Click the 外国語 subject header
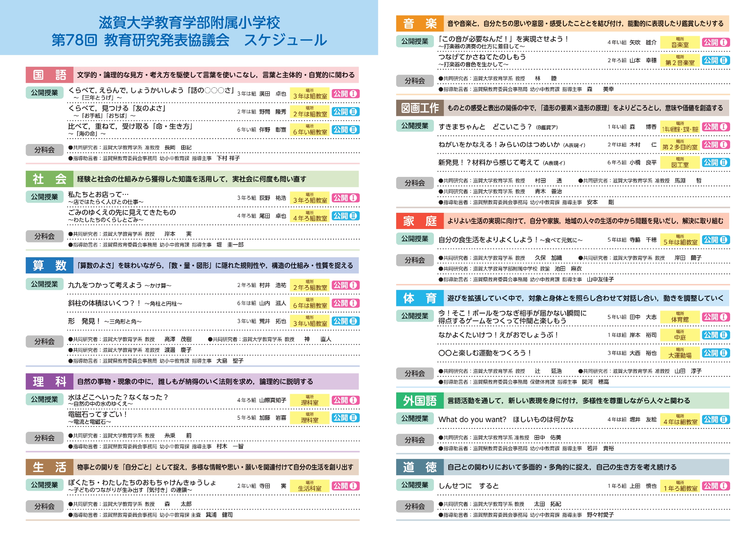The height and width of the screenshot is (534, 756). tap(420, 401)
